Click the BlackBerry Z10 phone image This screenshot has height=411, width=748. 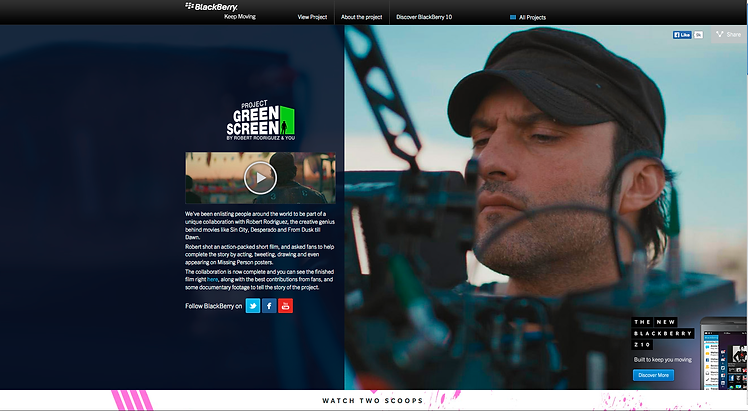click(724, 354)
